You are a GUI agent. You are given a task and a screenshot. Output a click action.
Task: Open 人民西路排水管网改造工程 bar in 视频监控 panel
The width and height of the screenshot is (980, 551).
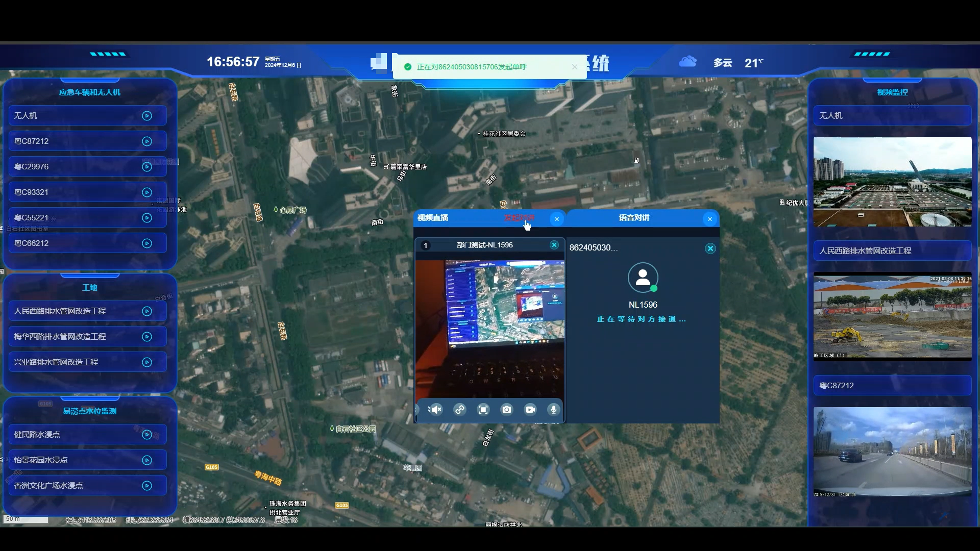[892, 251]
